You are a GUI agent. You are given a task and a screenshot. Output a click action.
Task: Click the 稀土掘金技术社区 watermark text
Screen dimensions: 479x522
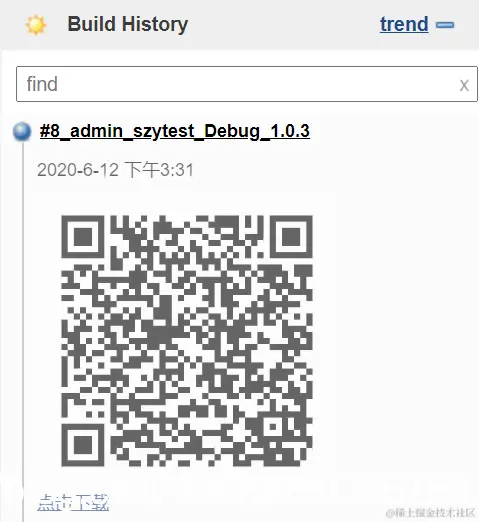(431, 513)
